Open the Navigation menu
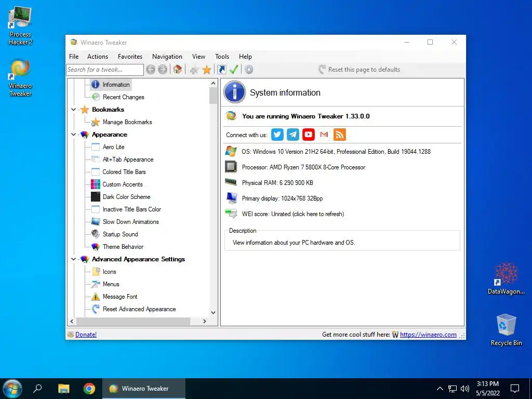This screenshot has height=399, width=532. pos(167,57)
